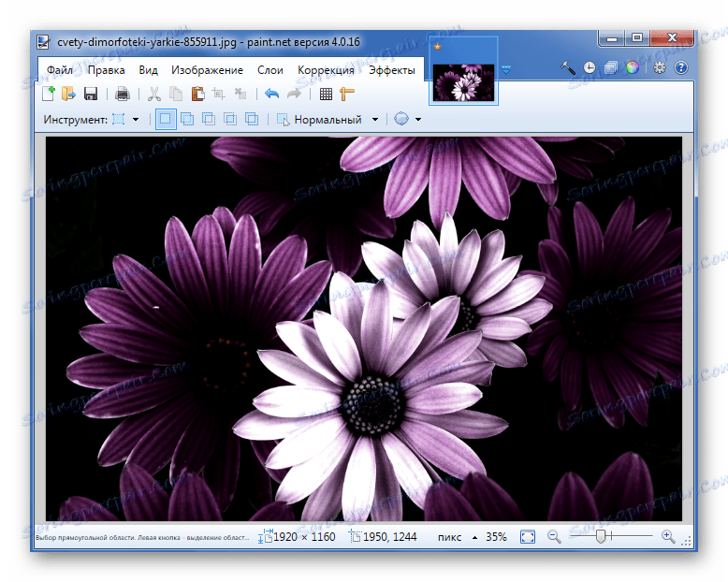Save the image with floppy icon

point(91,94)
